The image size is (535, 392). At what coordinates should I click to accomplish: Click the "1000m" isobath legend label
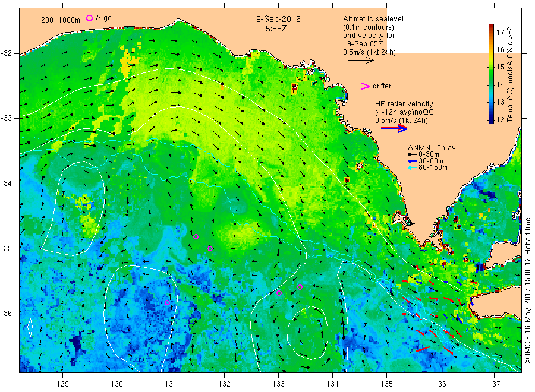(70, 20)
